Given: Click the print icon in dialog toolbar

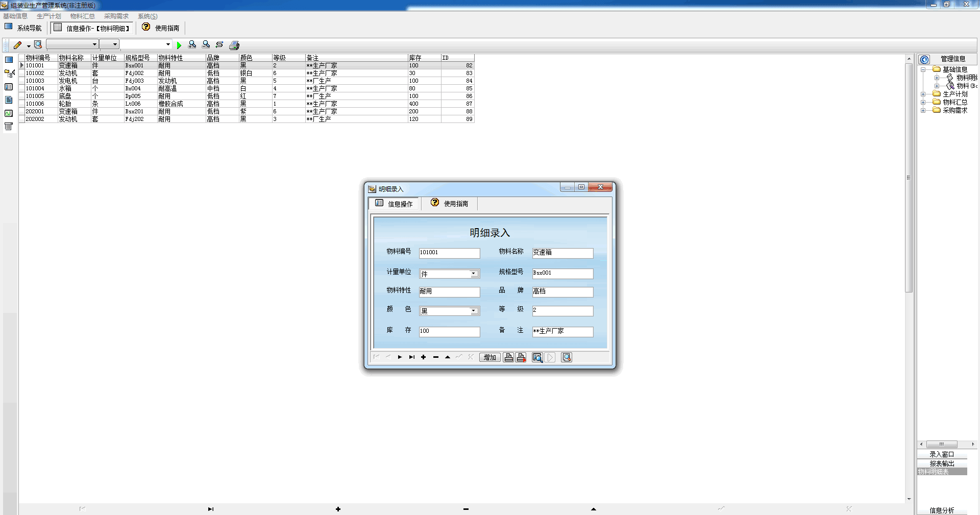Looking at the screenshot, I should (x=508, y=357).
